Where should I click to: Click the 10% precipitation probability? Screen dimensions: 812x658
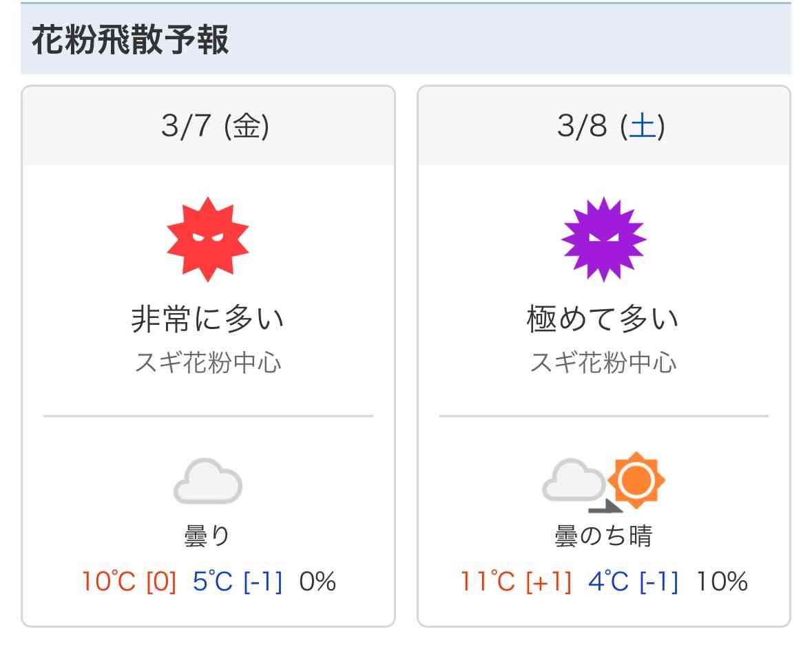pos(722,582)
